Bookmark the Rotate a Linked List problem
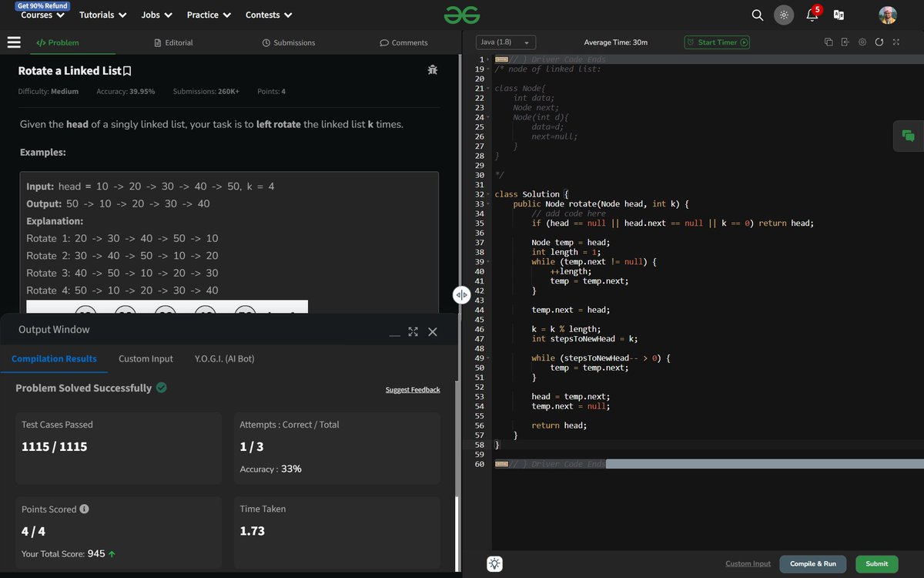This screenshot has height=578, width=924. (127, 71)
